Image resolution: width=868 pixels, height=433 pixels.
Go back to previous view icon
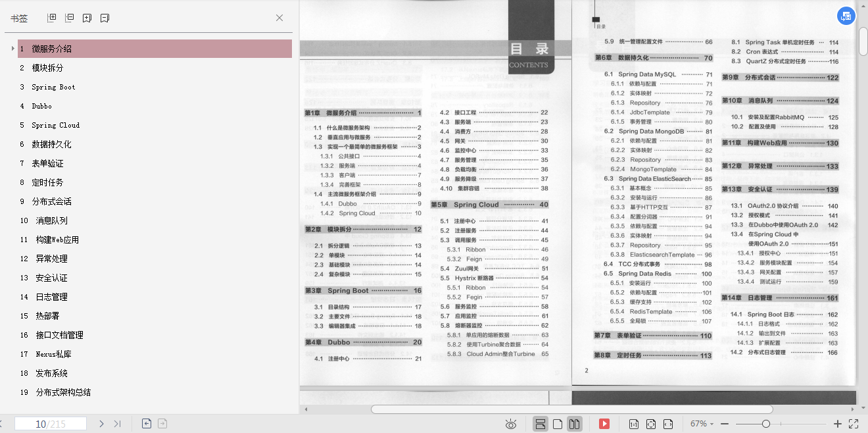click(147, 424)
